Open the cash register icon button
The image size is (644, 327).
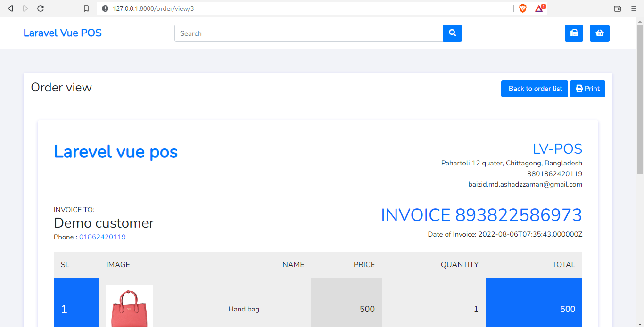(x=574, y=33)
